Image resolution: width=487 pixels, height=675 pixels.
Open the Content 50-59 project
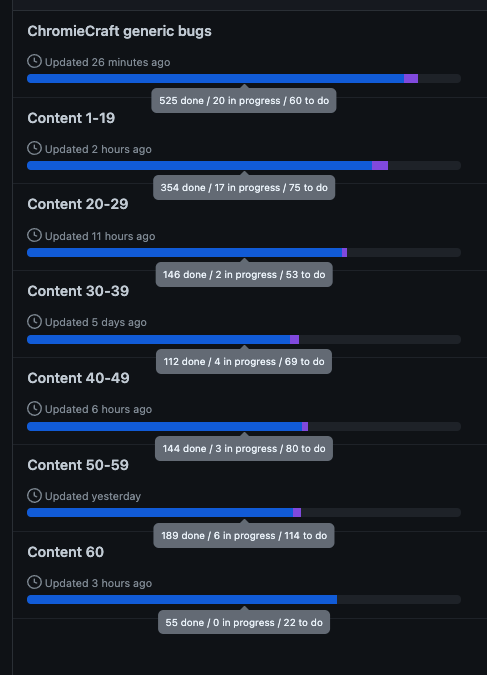coord(78,465)
